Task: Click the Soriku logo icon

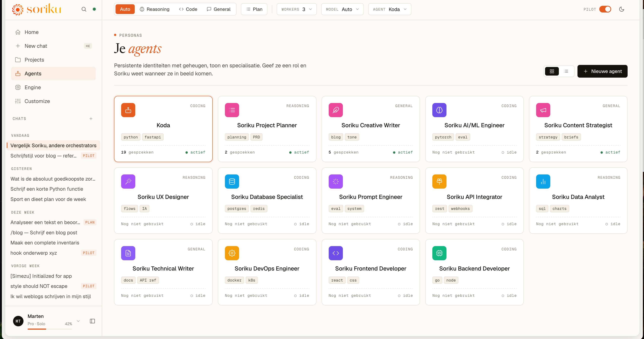Action: point(18,10)
